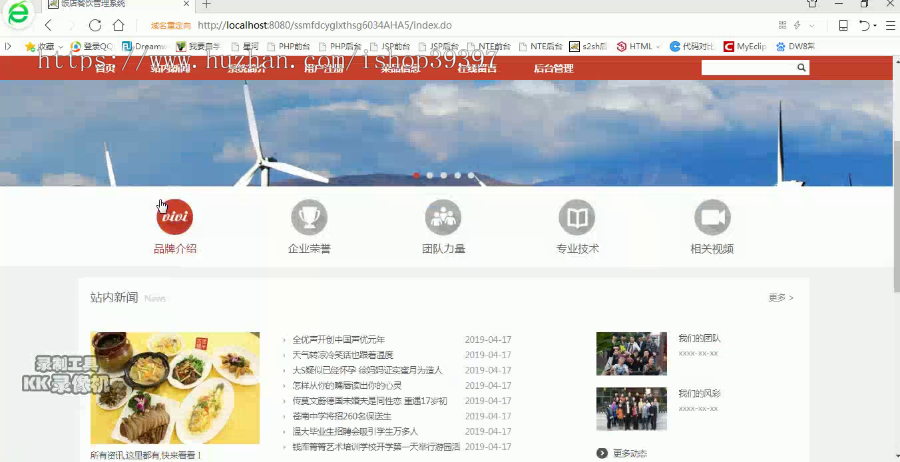The image size is (900, 462).
Task: Expand the HTML bookmark folder arrow
Action: (658, 47)
